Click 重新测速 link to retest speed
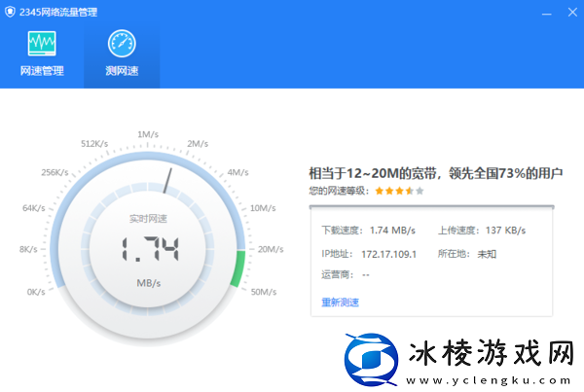Screen dimensions: 584x392 340,302
